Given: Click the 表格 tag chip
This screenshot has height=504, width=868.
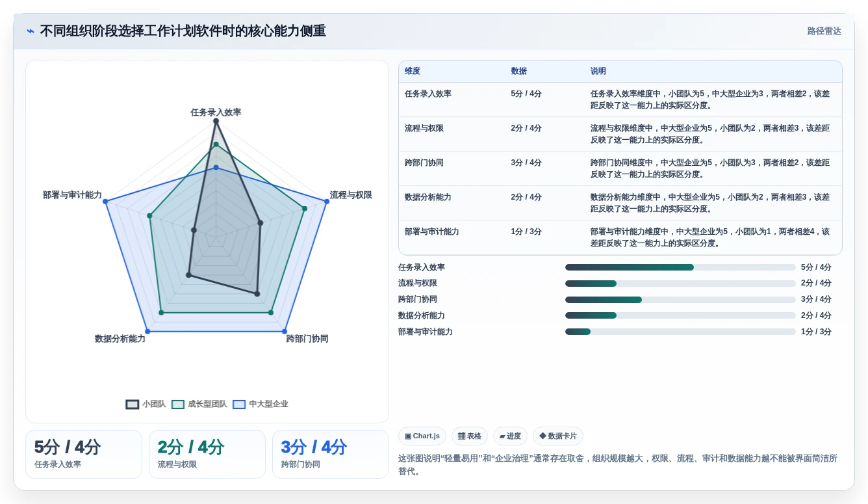Looking at the screenshot, I should (x=470, y=436).
